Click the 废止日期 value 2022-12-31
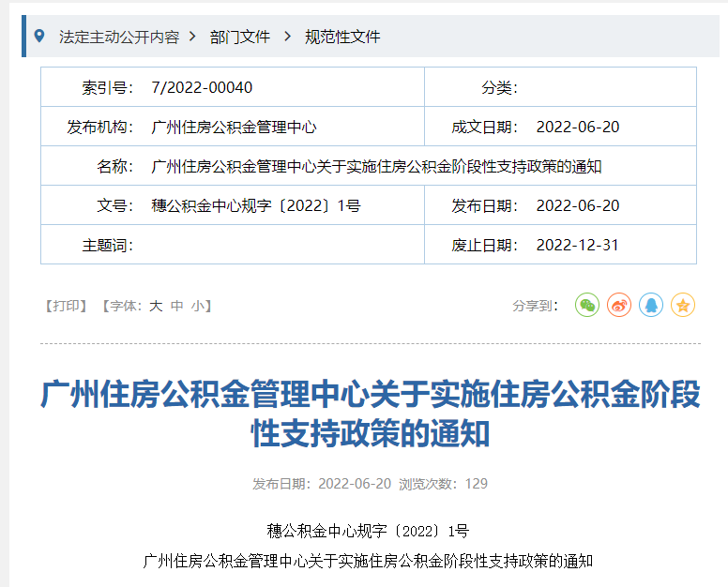The height and width of the screenshot is (587, 728). click(577, 246)
